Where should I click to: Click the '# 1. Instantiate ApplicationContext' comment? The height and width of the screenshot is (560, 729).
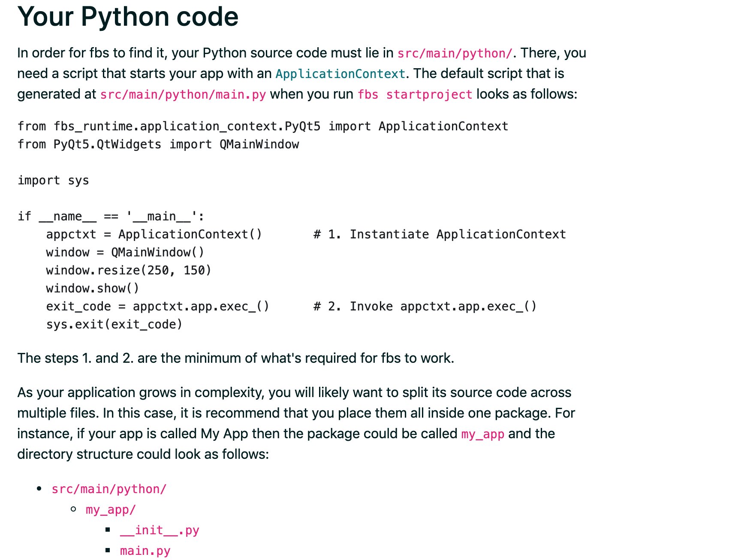pos(440,234)
